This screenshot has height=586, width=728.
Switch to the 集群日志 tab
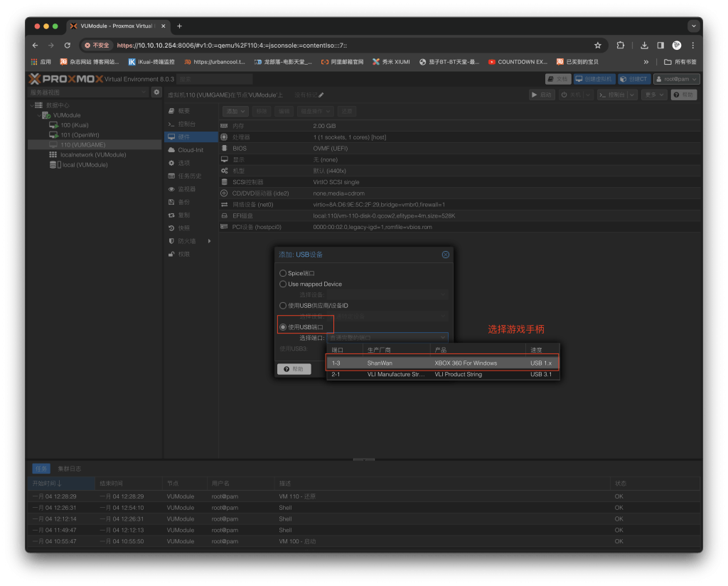(x=70, y=469)
